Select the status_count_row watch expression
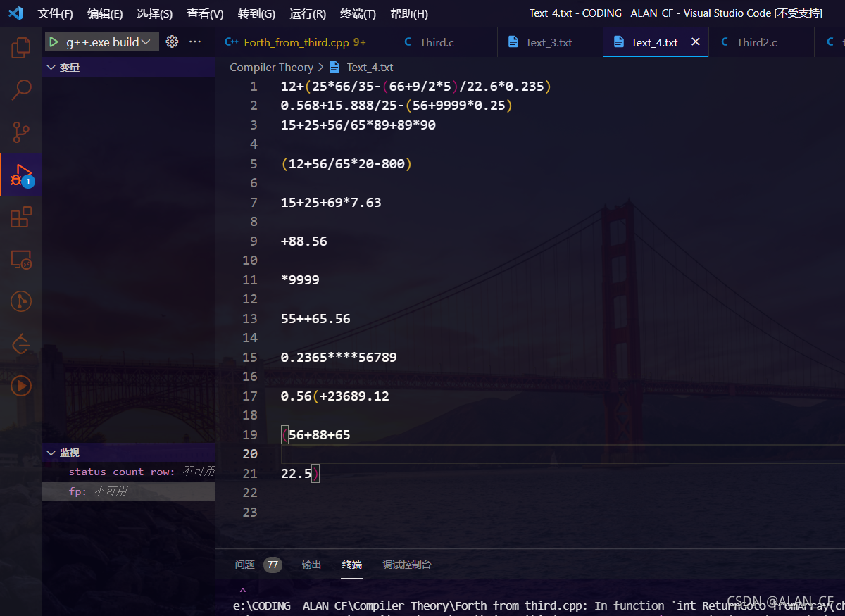 pos(129,472)
